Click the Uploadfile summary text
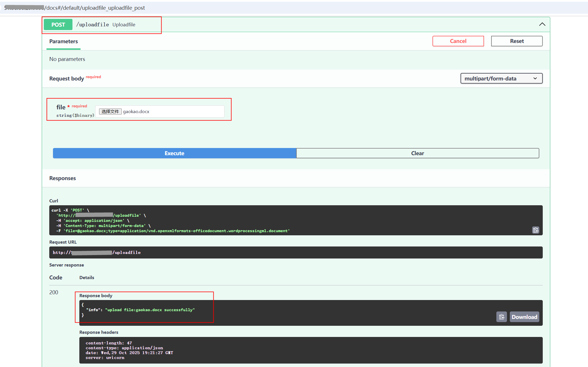This screenshot has height=367, width=588. [x=124, y=25]
